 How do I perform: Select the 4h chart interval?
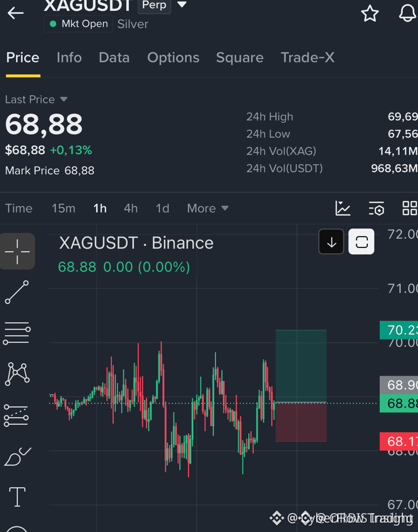(x=130, y=208)
